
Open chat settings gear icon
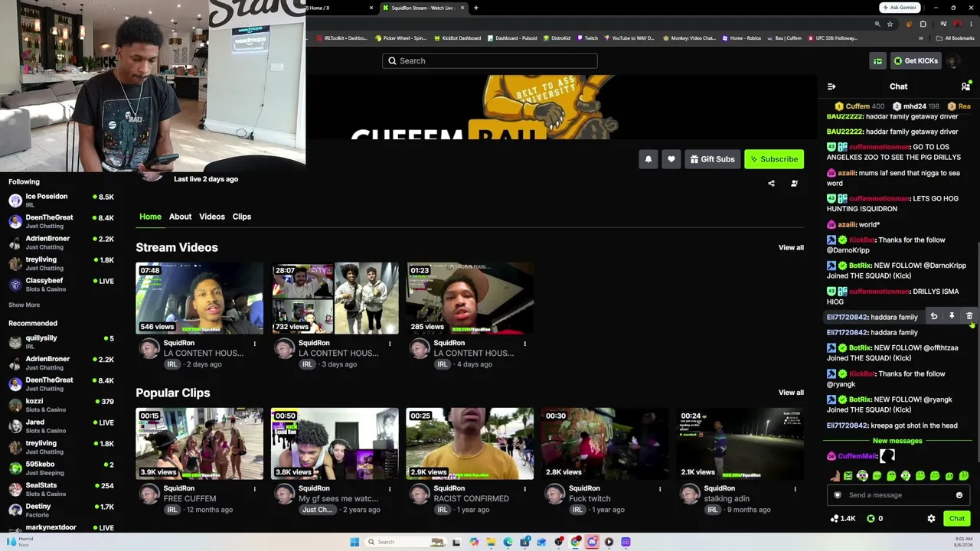[x=931, y=519]
